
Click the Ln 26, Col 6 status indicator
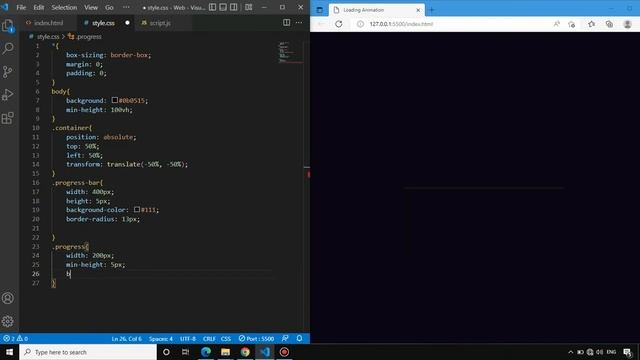point(127,338)
